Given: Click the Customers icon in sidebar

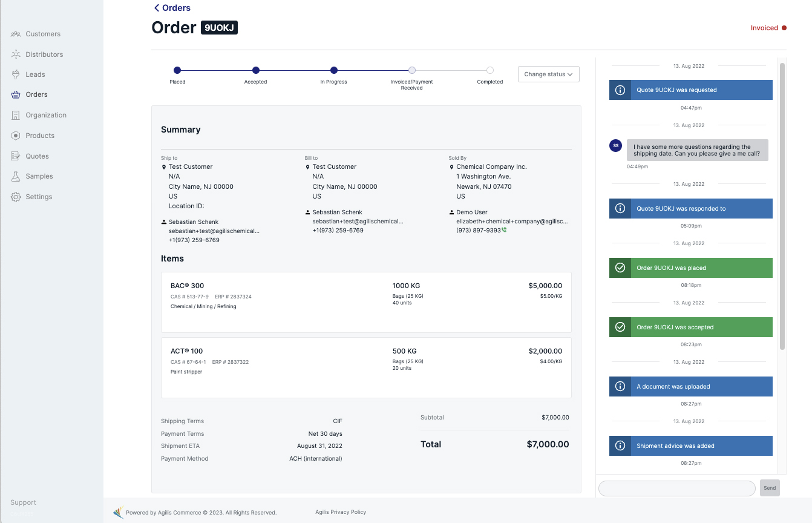Looking at the screenshot, I should (x=16, y=34).
